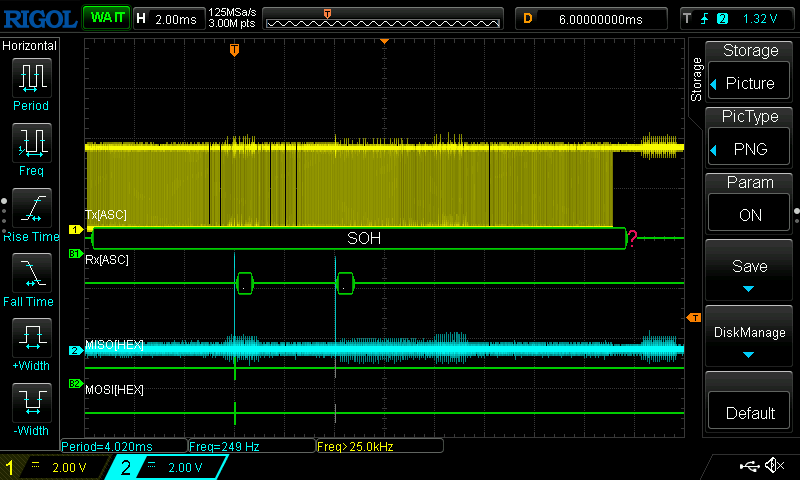The width and height of the screenshot is (800, 480).
Task: Toggle channel 1 with 2.00 V label
Action: 55,467
